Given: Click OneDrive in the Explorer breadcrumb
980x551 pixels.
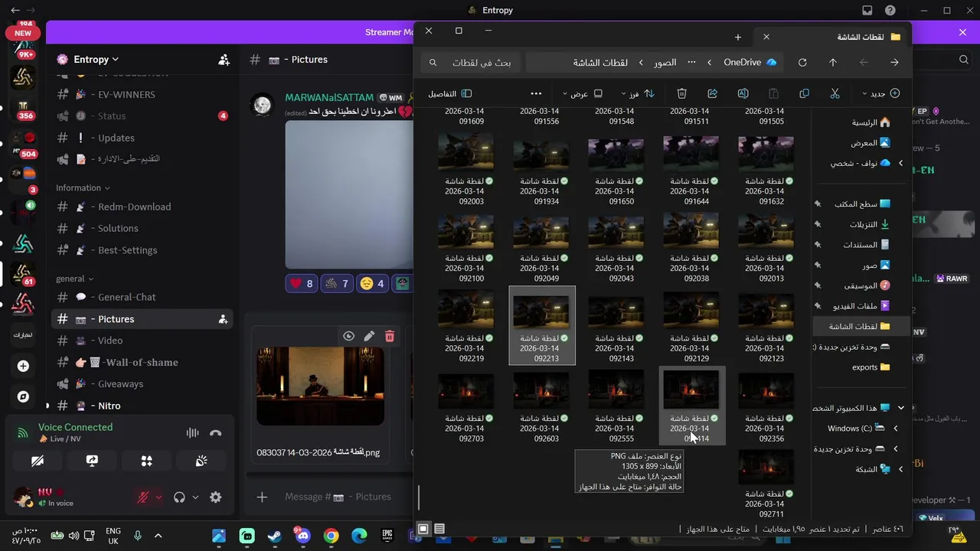Looking at the screenshot, I should pyautogui.click(x=750, y=62).
